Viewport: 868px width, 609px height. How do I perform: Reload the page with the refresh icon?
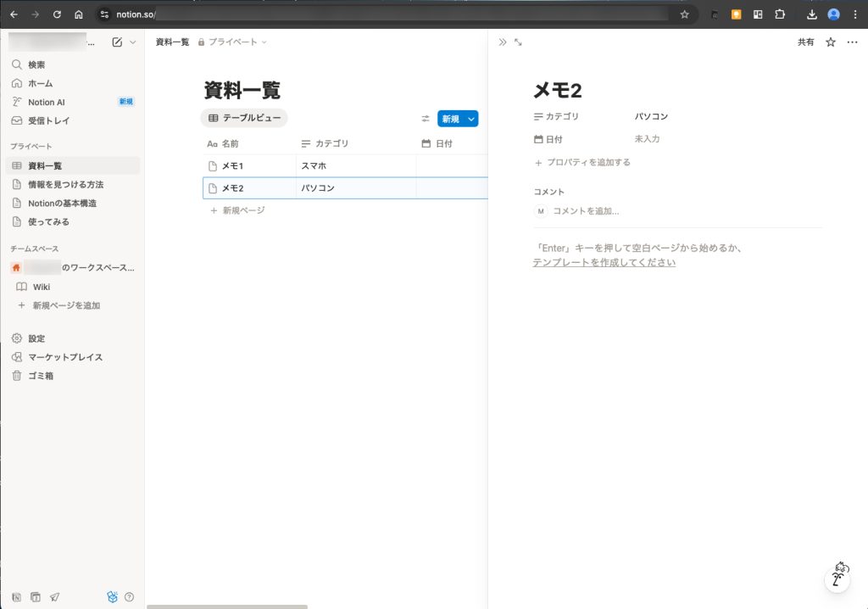pyautogui.click(x=57, y=14)
